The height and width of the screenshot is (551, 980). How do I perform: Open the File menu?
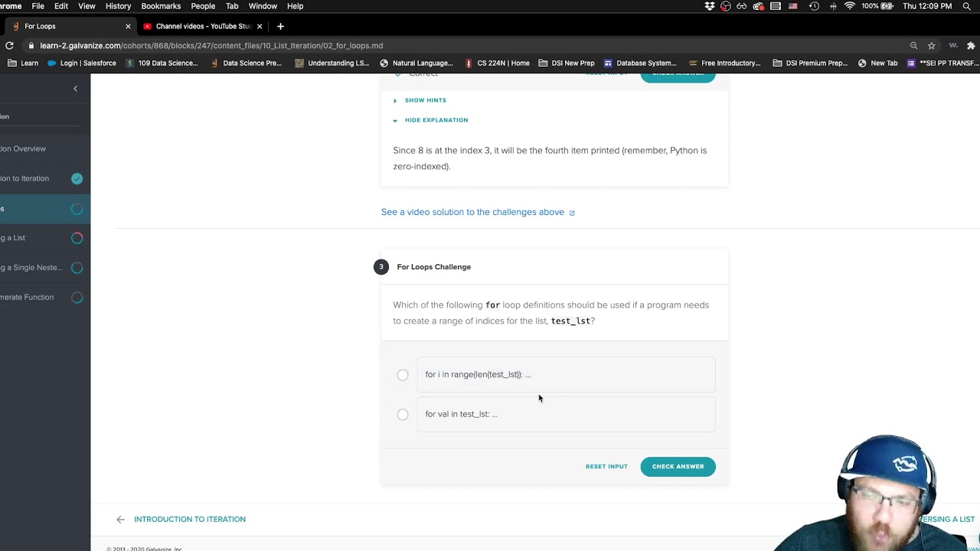click(x=38, y=6)
